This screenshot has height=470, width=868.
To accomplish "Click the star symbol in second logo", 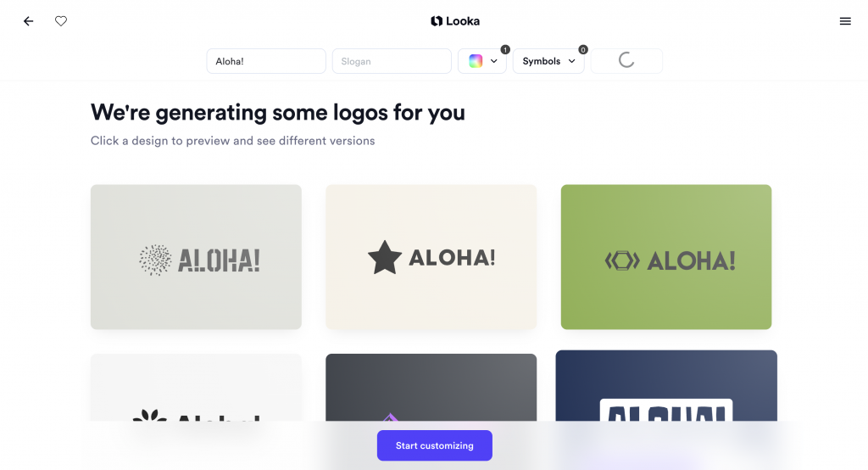I will coord(385,258).
